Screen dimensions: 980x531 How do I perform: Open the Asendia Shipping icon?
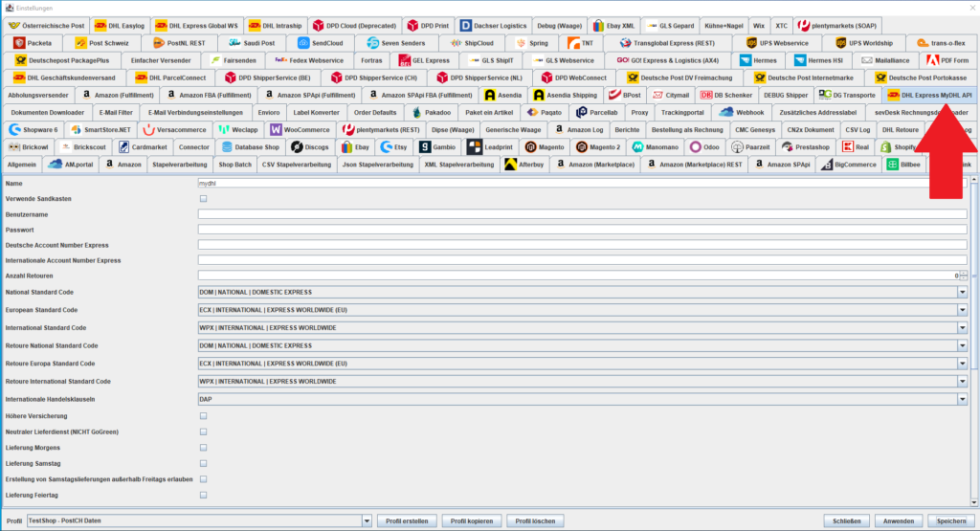click(x=539, y=95)
